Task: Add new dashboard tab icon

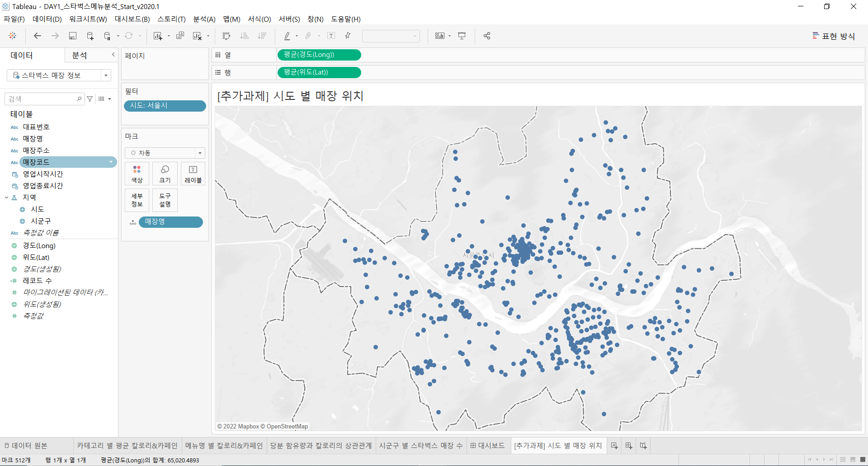Action: (x=629, y=446)
